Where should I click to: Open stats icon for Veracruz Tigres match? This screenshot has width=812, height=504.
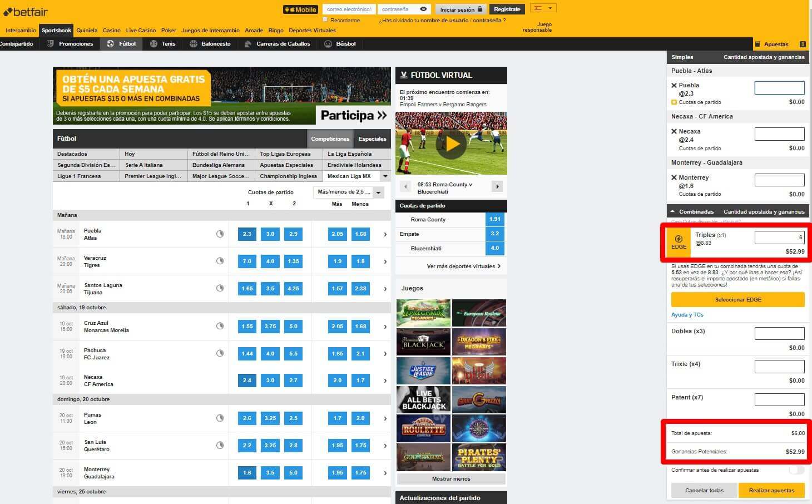[220, 261]
